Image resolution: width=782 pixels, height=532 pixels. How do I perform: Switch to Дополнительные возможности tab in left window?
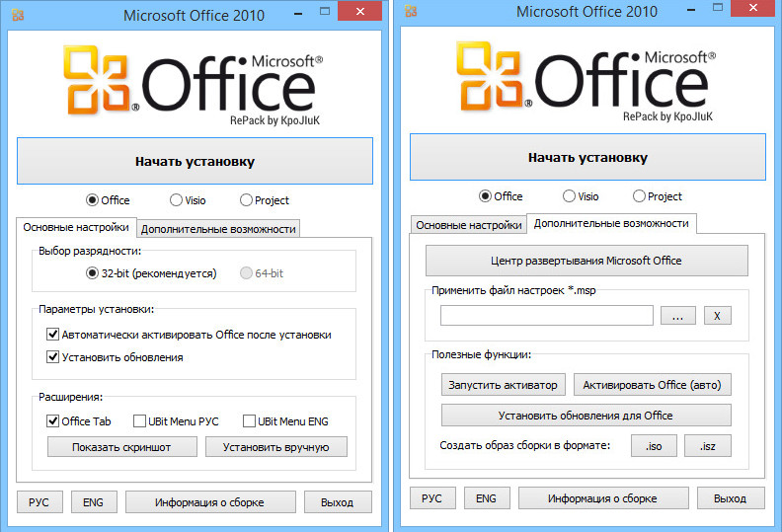pos(218,229)
